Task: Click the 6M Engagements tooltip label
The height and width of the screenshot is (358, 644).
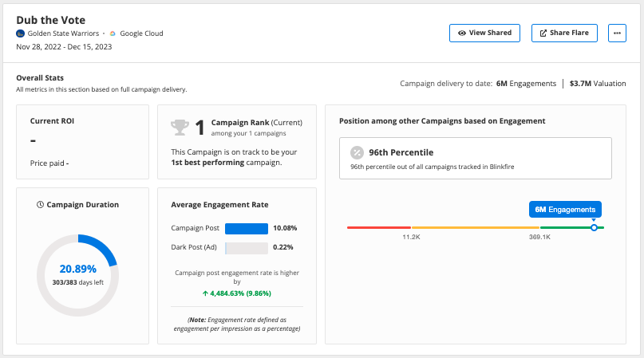Action: pyautogui.click(x=565, y=209)
